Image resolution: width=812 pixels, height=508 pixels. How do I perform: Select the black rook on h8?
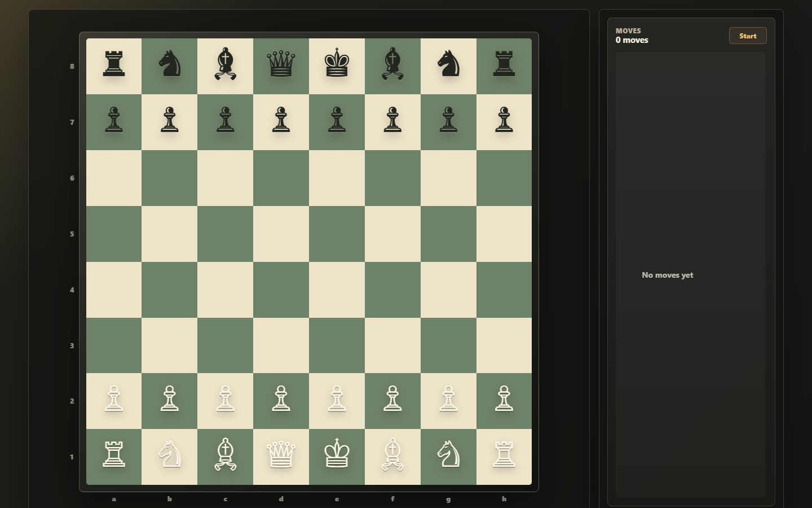[504, 66]
